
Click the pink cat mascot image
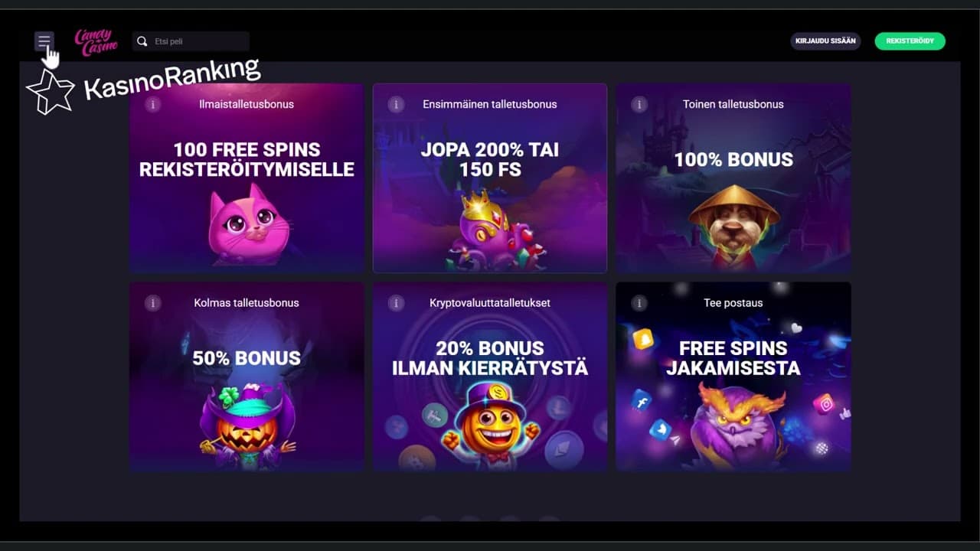[x=247, y=226]
